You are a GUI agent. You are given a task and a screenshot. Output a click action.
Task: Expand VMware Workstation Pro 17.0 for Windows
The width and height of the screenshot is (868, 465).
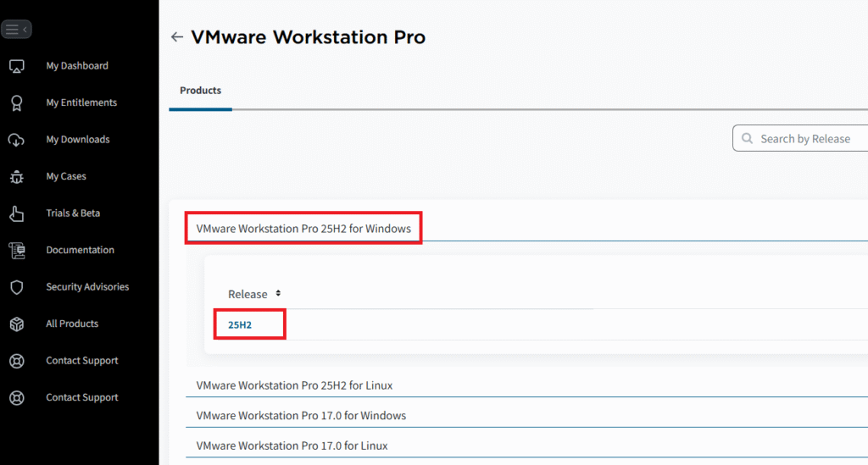[x=301, y=416]
